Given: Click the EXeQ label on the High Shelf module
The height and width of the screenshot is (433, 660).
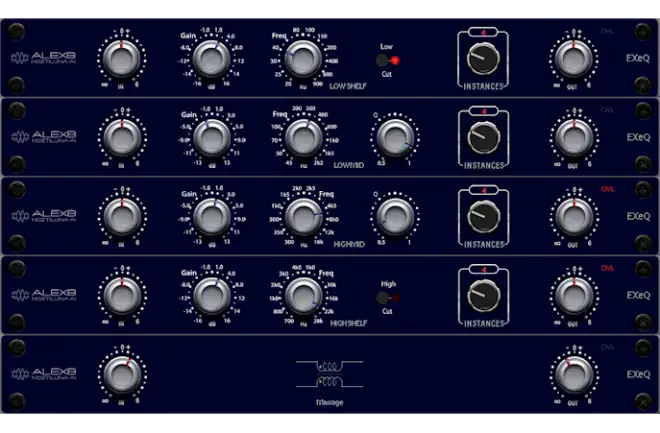Looking at the screenshot, I should point(638,295).
